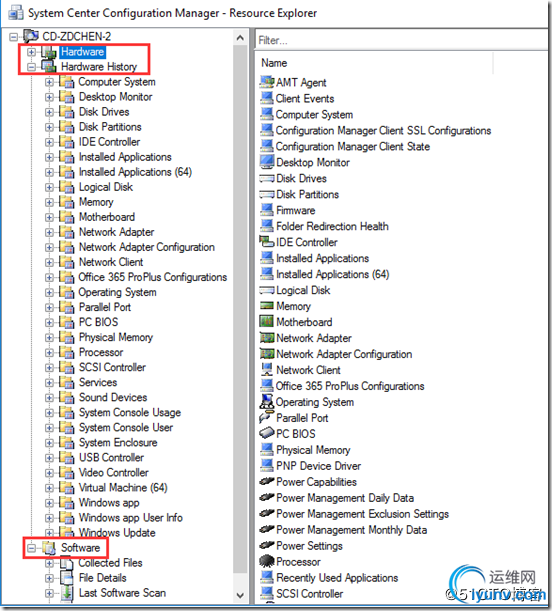Viewport: 552px width, 611px height.
Task: Click the Network Adapter Configuration icon in list
Action: 267,354
